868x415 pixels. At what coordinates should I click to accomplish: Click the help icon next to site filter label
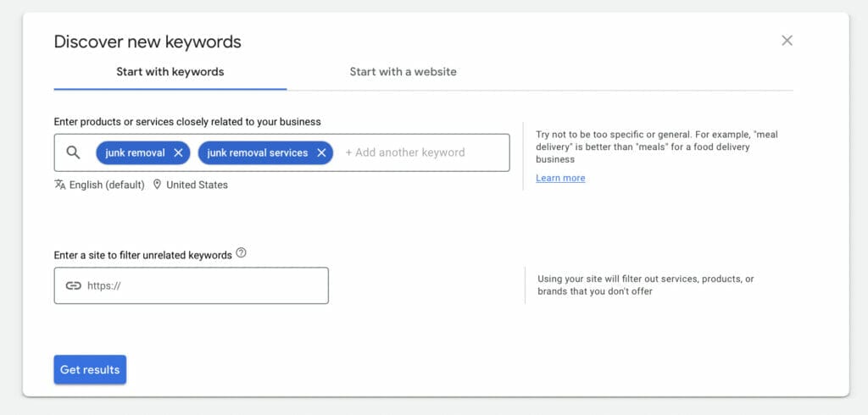241,253
